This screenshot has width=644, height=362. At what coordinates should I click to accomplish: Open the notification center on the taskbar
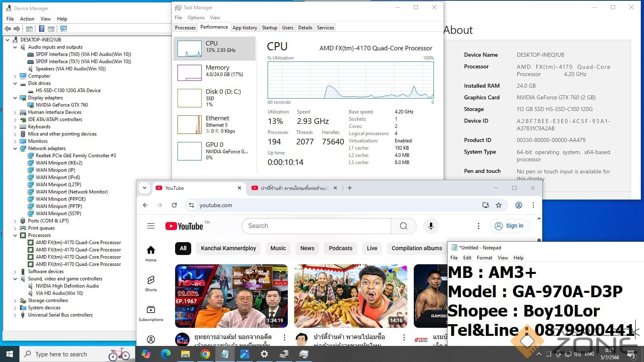632,354
